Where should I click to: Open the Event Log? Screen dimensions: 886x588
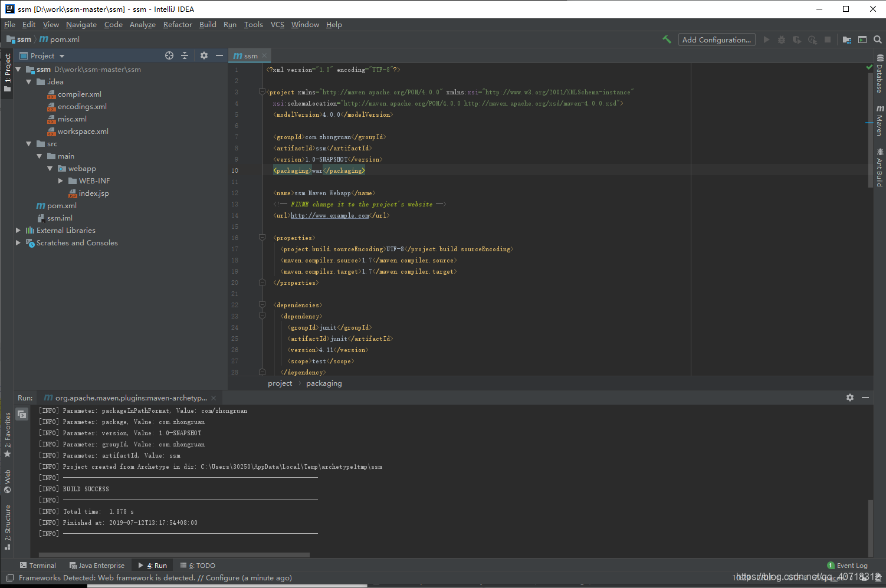tap(848, 566)
